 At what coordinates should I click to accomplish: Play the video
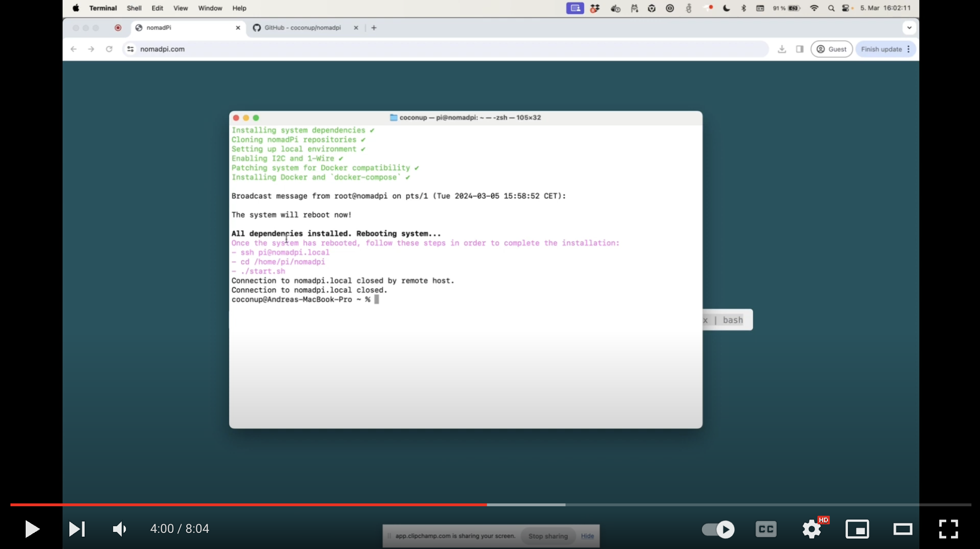[32, 529]
